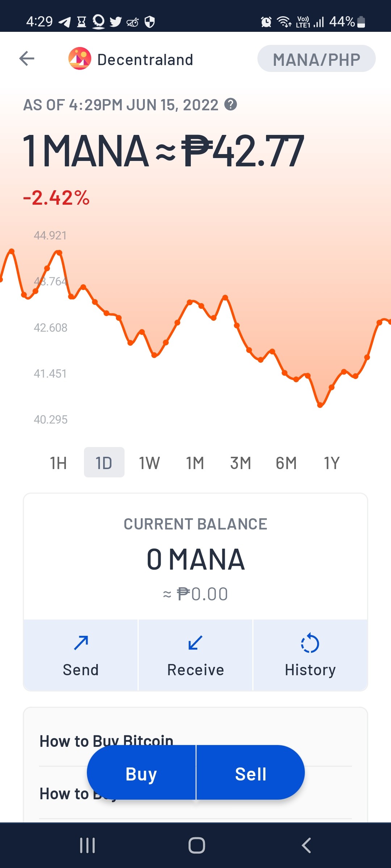Tap the back arrow beside Decentraland
The image size is (391, 868).
(27, 59)
